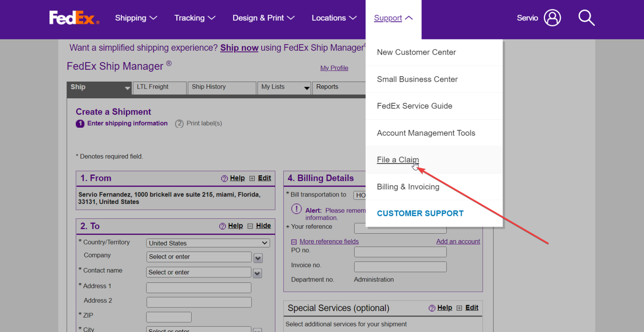
Task: Click the minus collapse icon beside Hide
Action: [250, 226]
